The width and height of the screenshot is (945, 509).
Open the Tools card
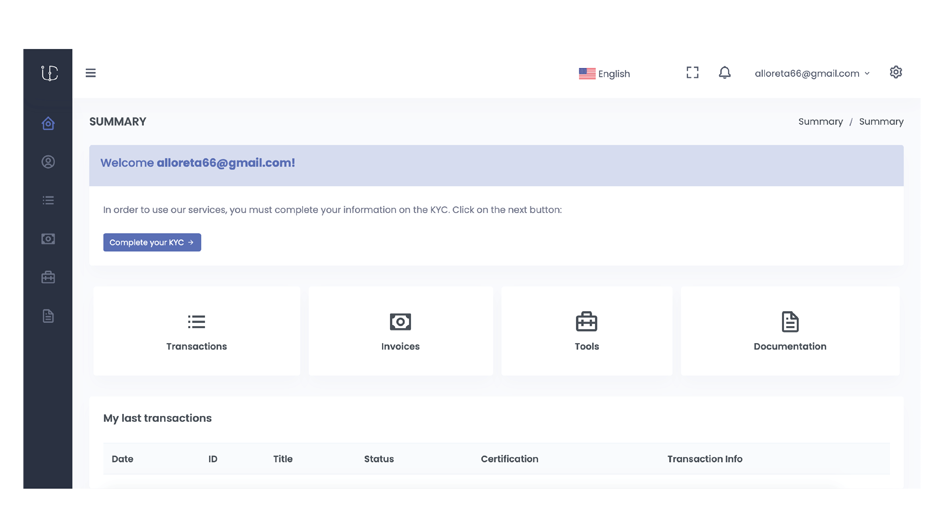tap(586, 331)
